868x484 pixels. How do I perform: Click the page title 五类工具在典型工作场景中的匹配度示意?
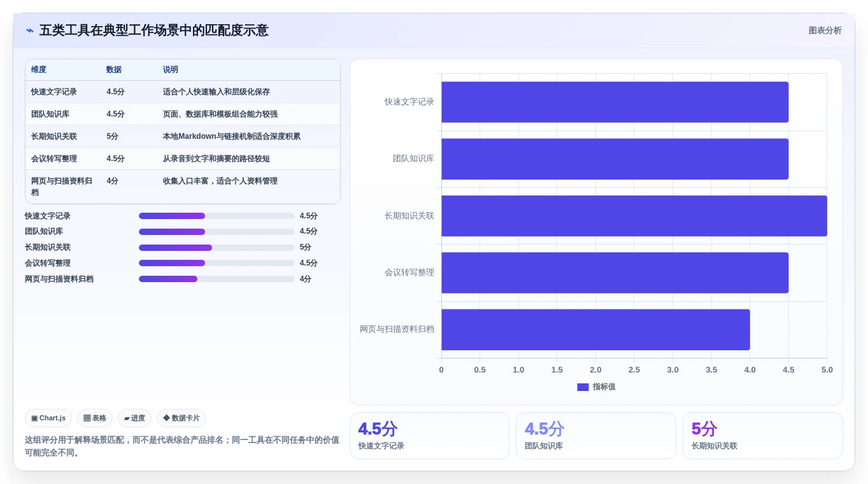[x=154, y=31]
